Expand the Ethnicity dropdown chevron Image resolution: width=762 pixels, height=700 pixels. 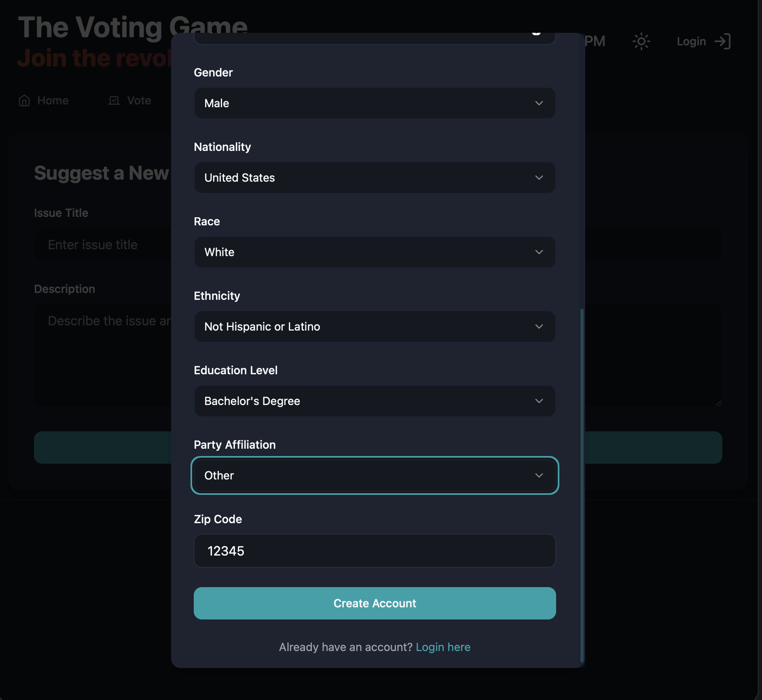(x=539, y=327)
